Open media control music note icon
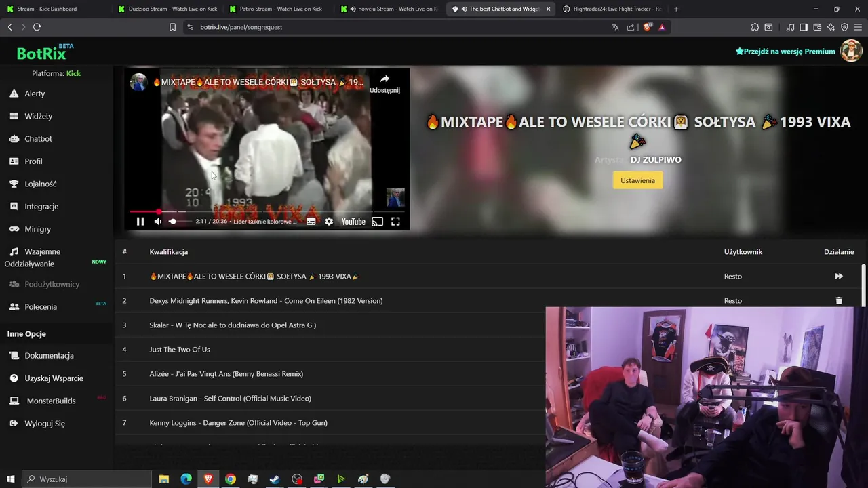 point(790,27)
